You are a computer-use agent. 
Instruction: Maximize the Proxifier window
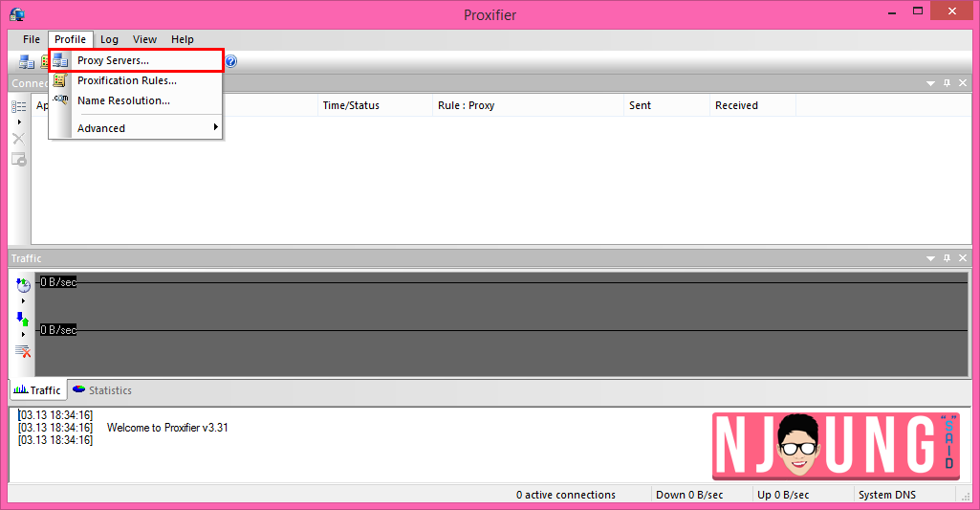click(x=918, y=11)
